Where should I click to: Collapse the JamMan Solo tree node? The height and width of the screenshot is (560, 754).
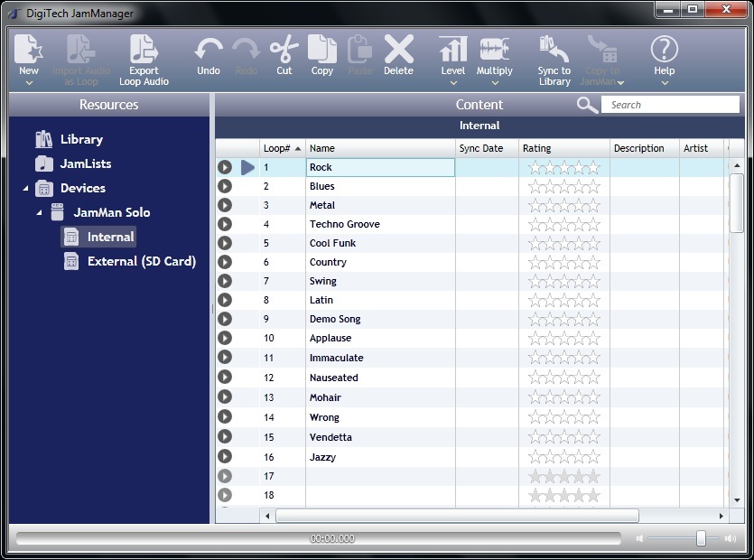coord(39,212)
